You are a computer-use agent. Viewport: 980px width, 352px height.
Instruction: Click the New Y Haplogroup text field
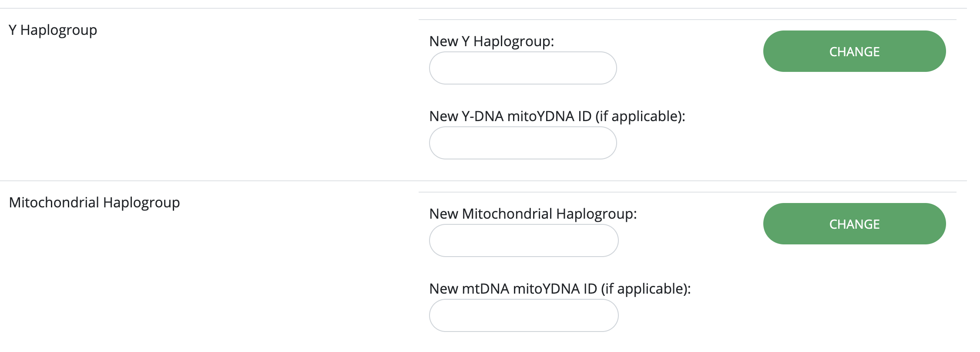(523, 68)
